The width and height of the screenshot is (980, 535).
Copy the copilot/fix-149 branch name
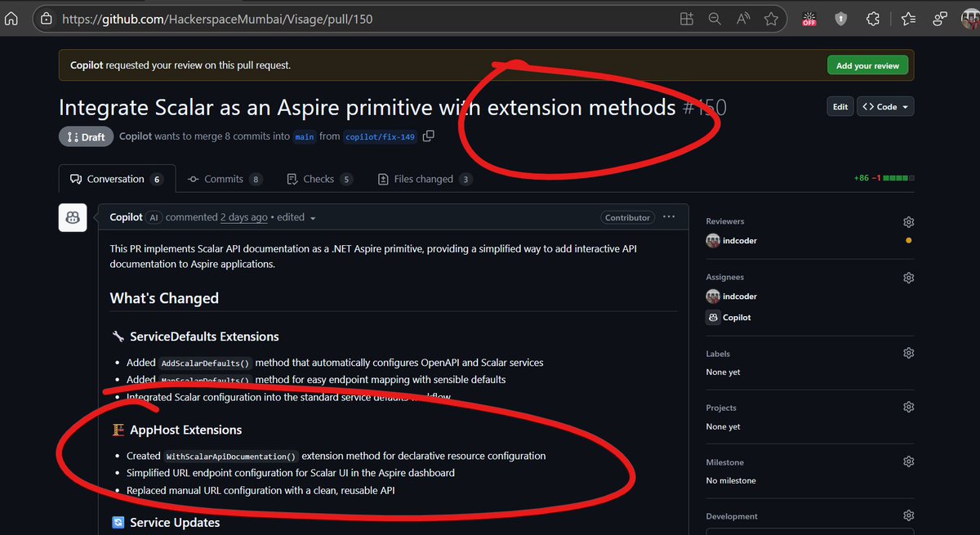click(429, 136)
